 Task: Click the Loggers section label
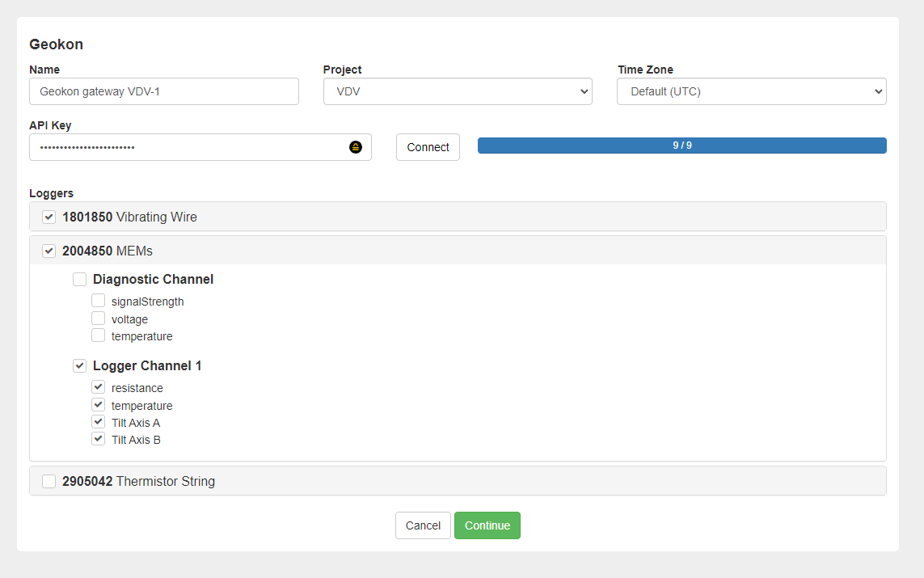tap(51, 193)
